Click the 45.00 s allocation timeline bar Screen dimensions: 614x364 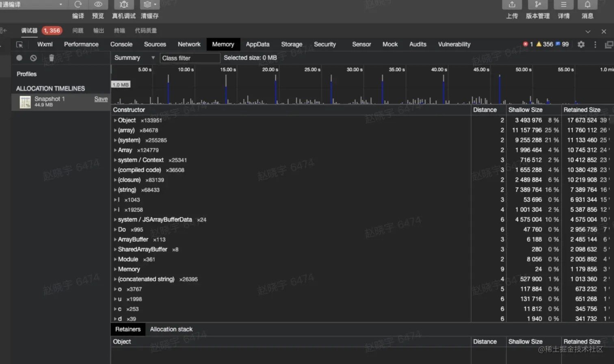[x=499, y=89]
